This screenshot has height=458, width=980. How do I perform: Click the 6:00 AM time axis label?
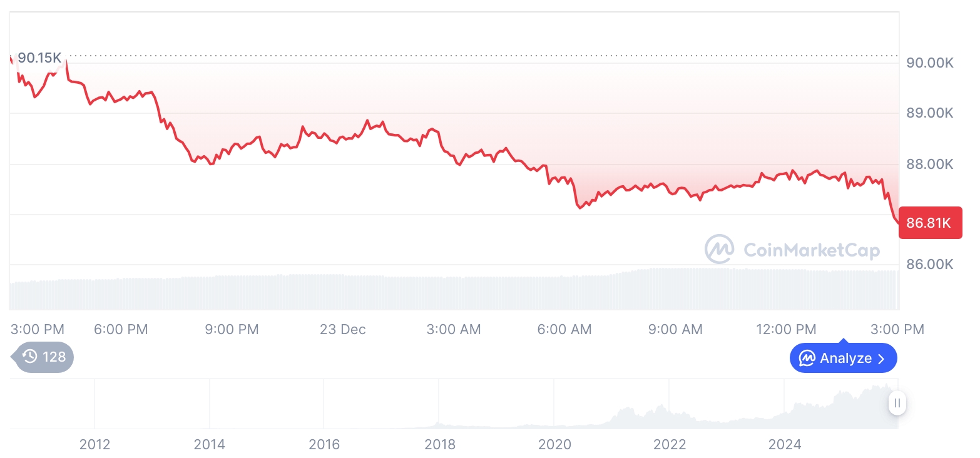564,329
